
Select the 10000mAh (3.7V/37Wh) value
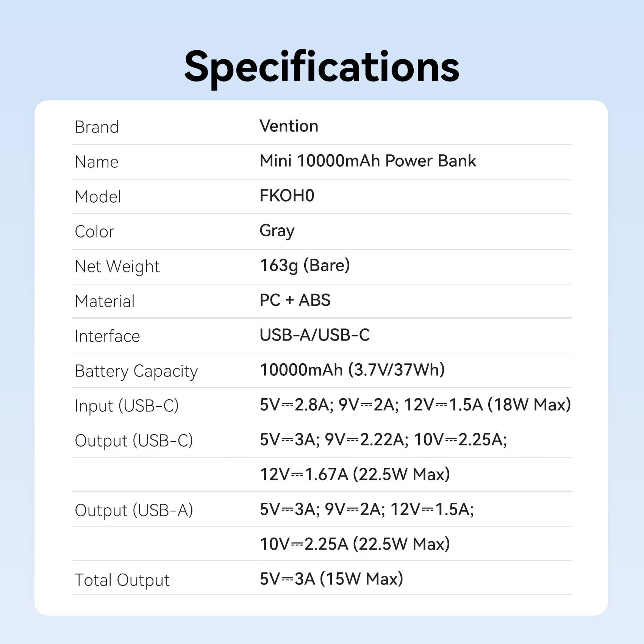[352, 370]
